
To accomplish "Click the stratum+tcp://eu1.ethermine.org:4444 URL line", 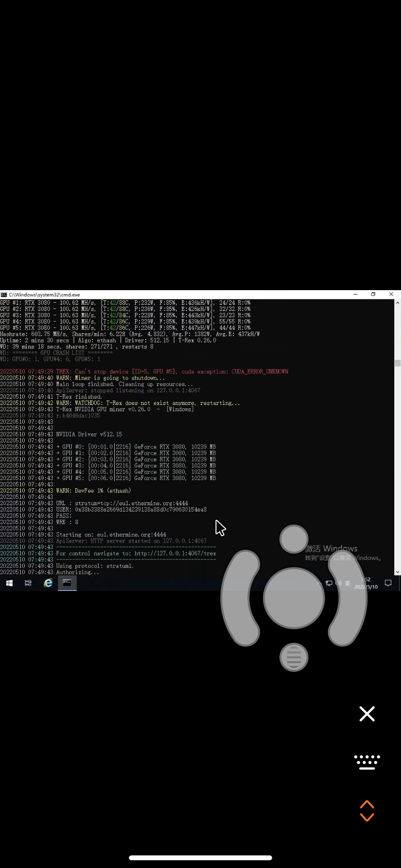I will point(94,503).
